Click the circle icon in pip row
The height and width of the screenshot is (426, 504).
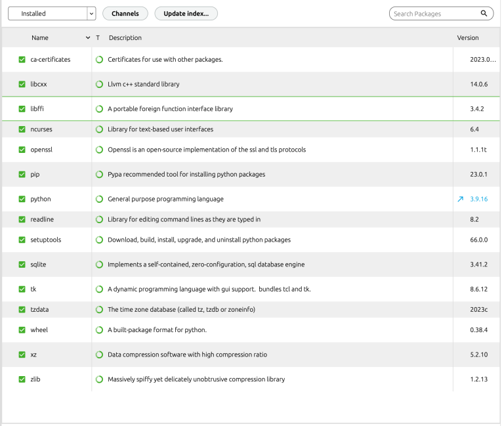pyautogui.click(x=99, y=175)
